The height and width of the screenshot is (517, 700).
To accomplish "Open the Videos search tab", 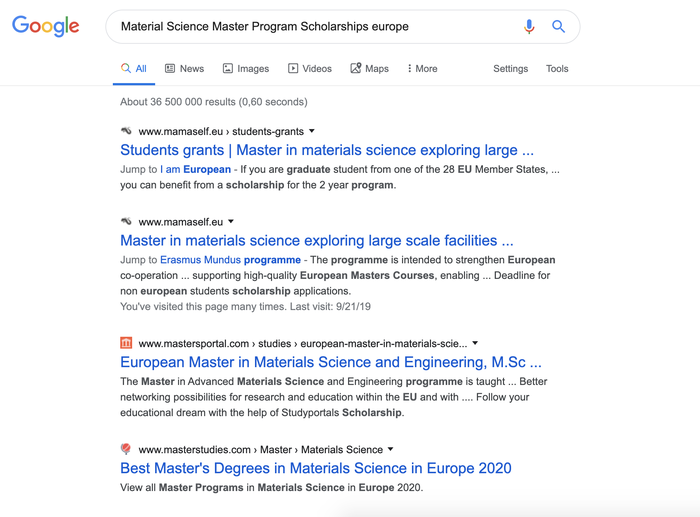I will pos(310,69).
